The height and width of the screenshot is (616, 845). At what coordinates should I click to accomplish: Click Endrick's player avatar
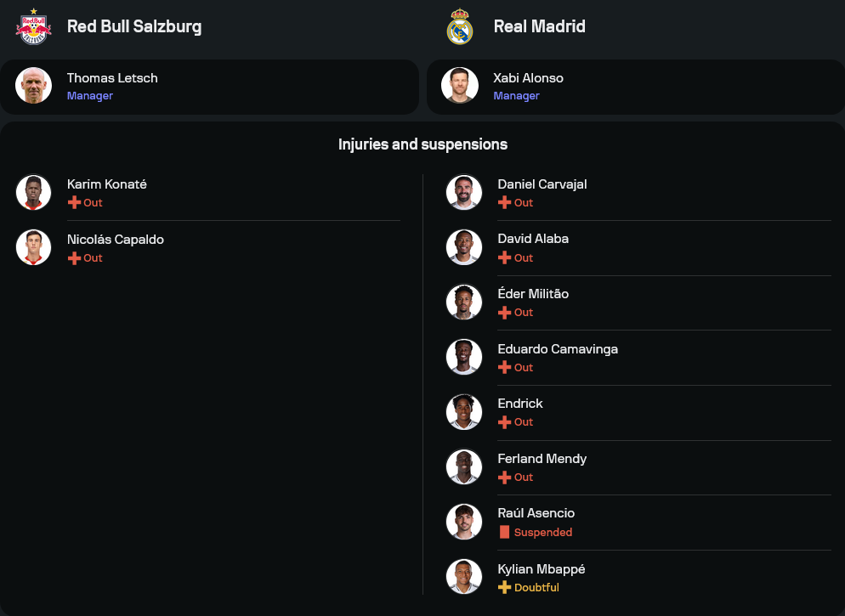click(x=464, y=412)
